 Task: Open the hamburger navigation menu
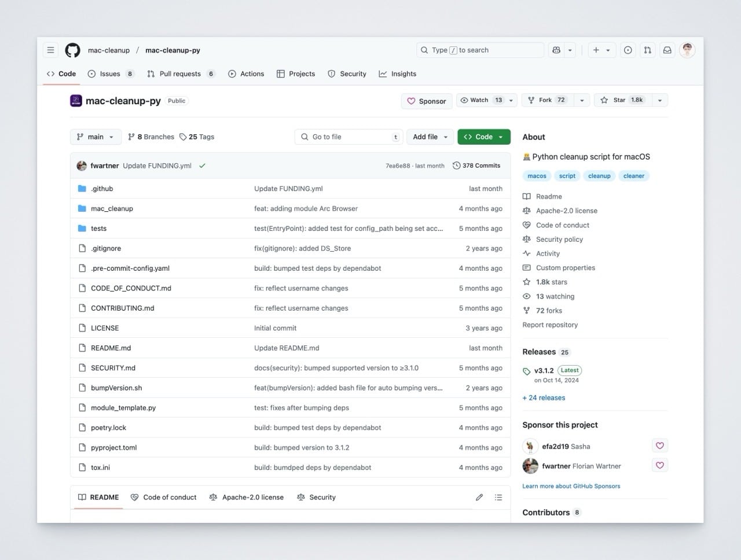click(51, 50)
